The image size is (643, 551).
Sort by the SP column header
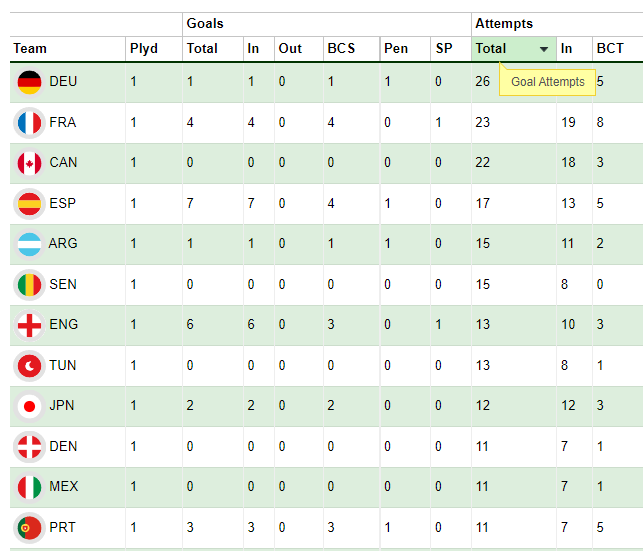point(444,48)
